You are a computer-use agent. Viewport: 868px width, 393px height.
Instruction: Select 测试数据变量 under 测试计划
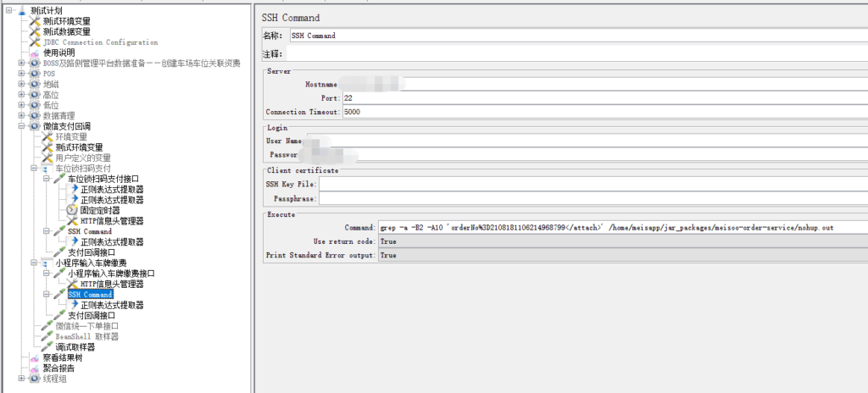66,31
